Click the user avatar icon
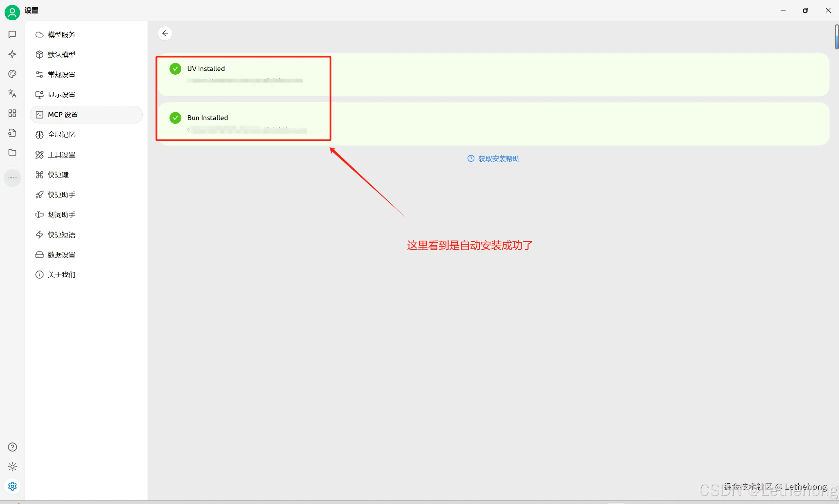 [12, 12]
